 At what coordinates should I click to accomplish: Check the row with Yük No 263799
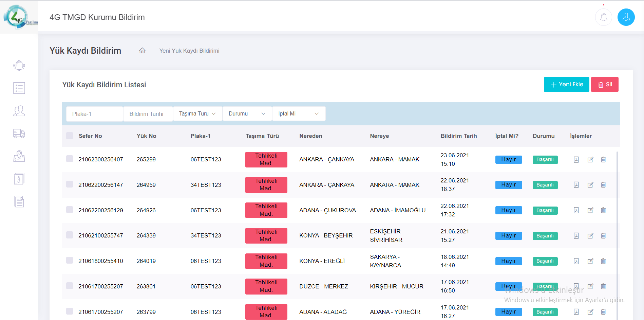click(x=70, y=311)
